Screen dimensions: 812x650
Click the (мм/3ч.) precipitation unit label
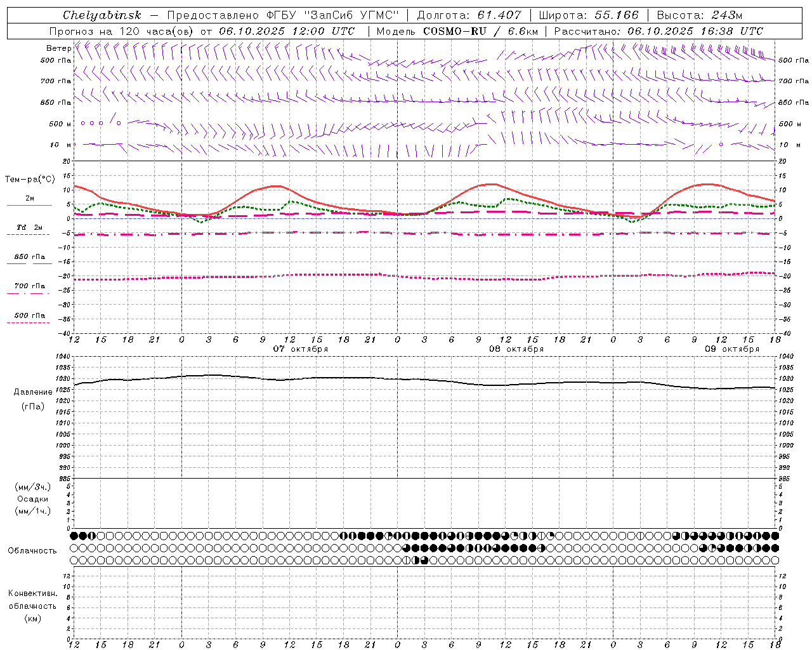tap(33, 487)
